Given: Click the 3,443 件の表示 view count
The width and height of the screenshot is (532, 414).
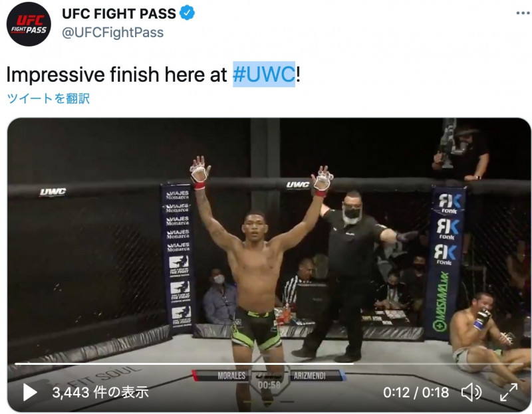Looking at the screenshot, I should (x=100, y=392).
